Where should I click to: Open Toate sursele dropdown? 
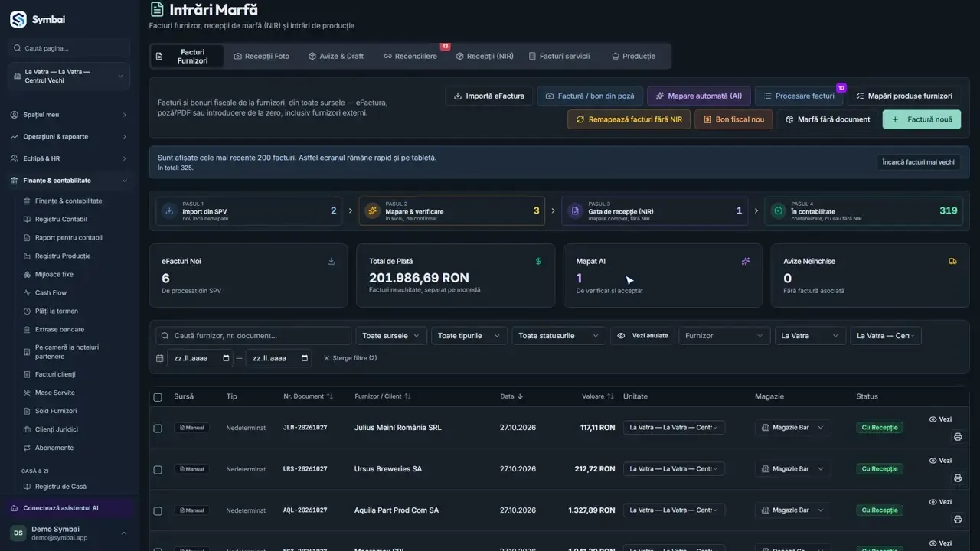coord(391,336)
